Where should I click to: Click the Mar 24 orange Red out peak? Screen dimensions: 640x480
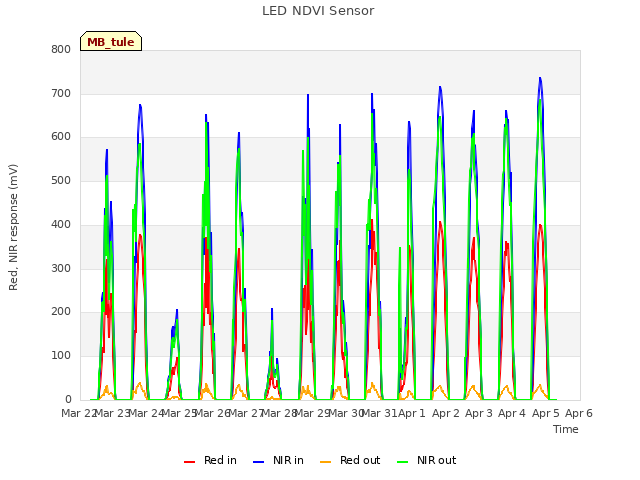[140, 383]
